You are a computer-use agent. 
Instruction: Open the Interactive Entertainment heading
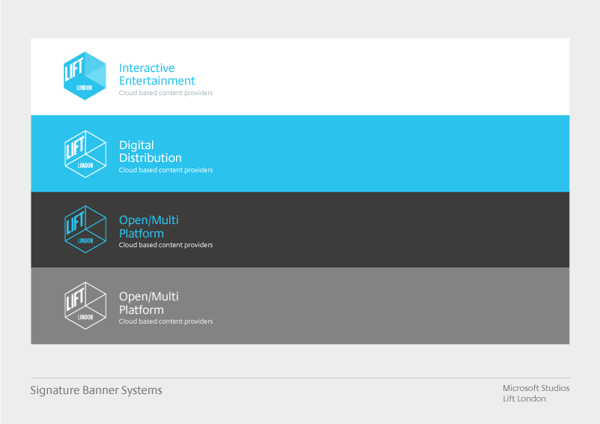(157, 74)
